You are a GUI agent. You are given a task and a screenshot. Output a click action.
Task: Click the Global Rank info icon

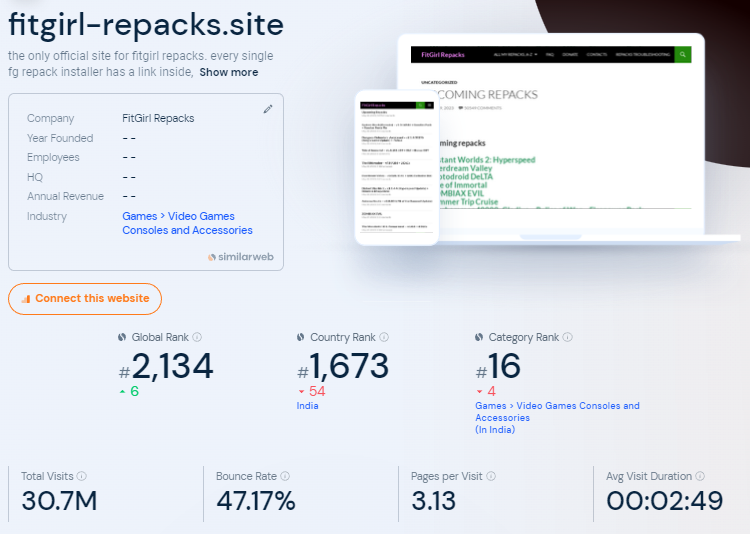pyautogui.click(x=197, y=337)
